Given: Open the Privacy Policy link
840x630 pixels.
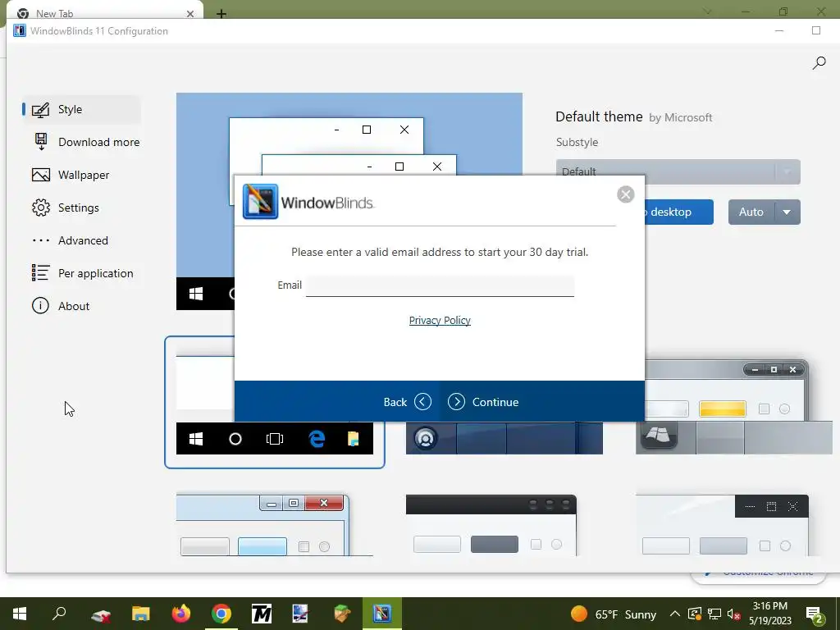Looking at the screenshot, I should (440, 321).
